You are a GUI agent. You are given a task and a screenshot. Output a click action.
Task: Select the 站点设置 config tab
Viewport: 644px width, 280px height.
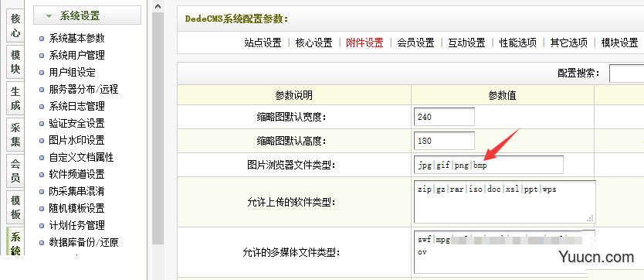(x=263, y=43)
